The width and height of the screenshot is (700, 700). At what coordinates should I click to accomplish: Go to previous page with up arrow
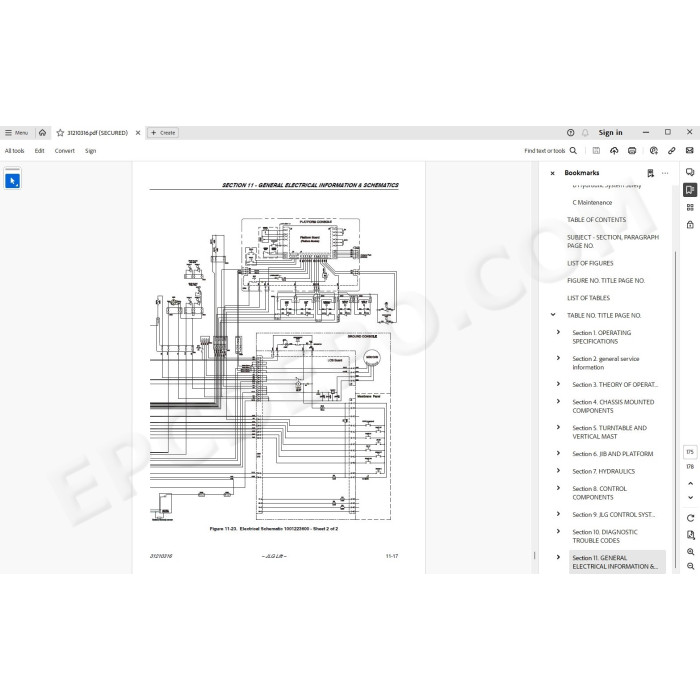click(x=691, y=483)
